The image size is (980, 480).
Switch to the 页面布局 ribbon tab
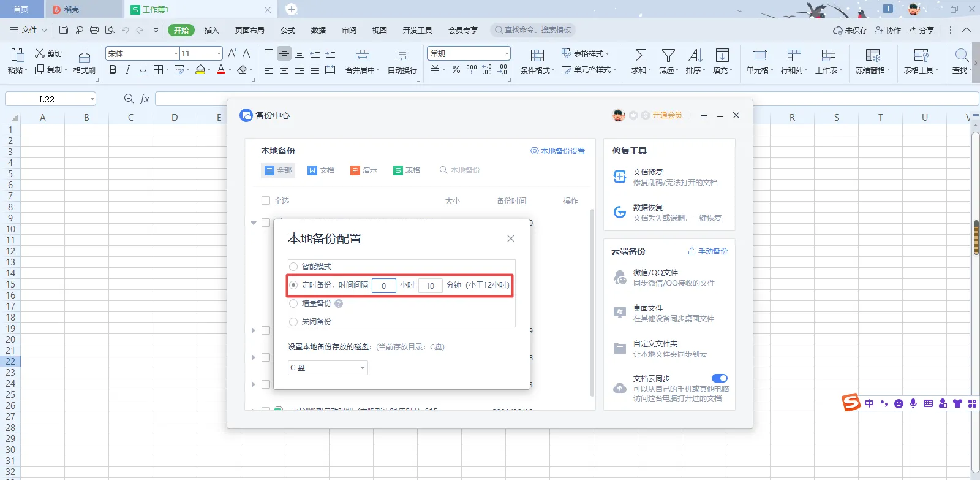click(x=250, y=30)
